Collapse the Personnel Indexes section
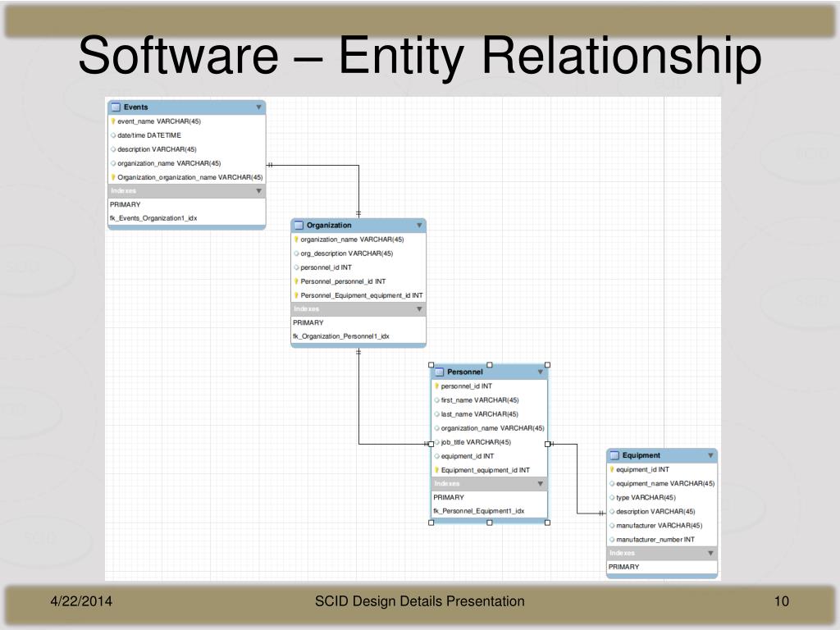The width and height of the screenshot is (840, 630). click(x=540, y=484)
